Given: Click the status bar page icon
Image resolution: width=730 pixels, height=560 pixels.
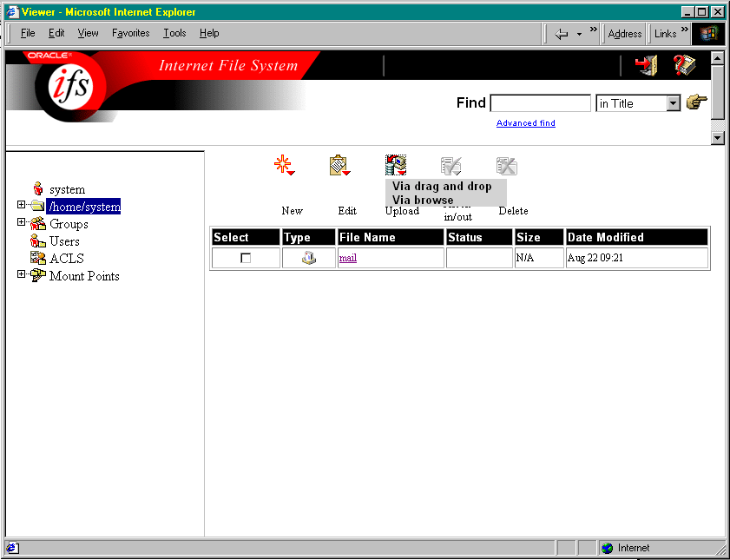Looking at the screenshot, I should (x=12, y=548).
